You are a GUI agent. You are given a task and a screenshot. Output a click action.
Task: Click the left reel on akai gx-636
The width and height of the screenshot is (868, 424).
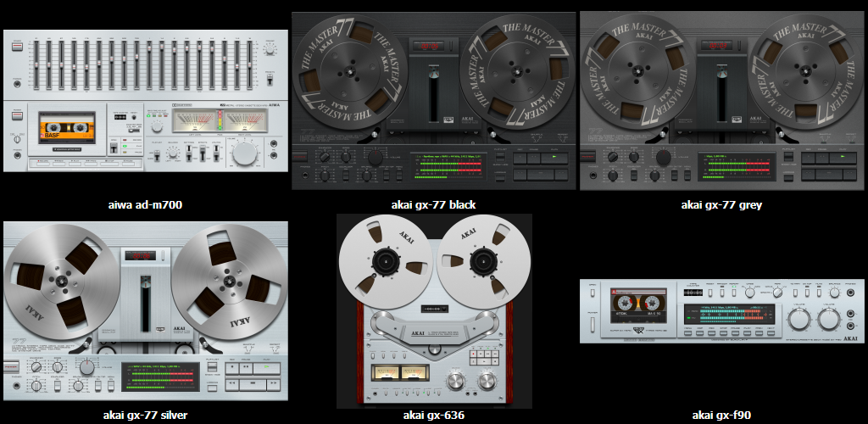[x=386, y=260]
